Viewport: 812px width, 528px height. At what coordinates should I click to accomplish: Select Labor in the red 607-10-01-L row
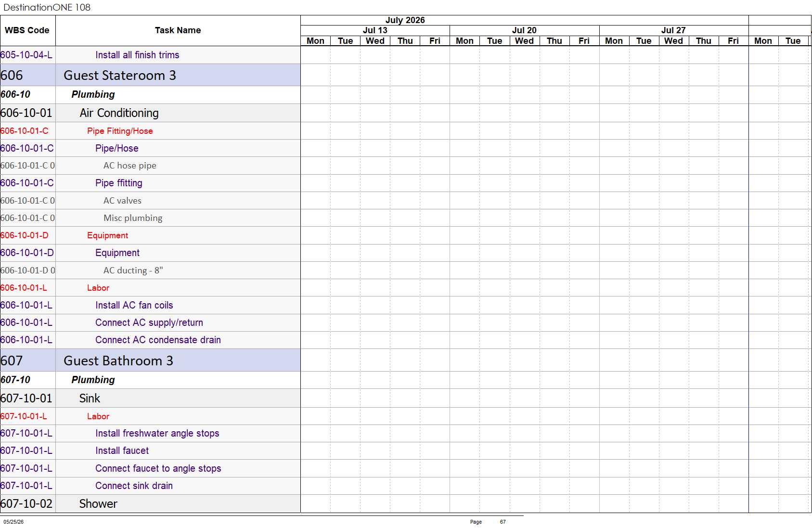point(98,416)
